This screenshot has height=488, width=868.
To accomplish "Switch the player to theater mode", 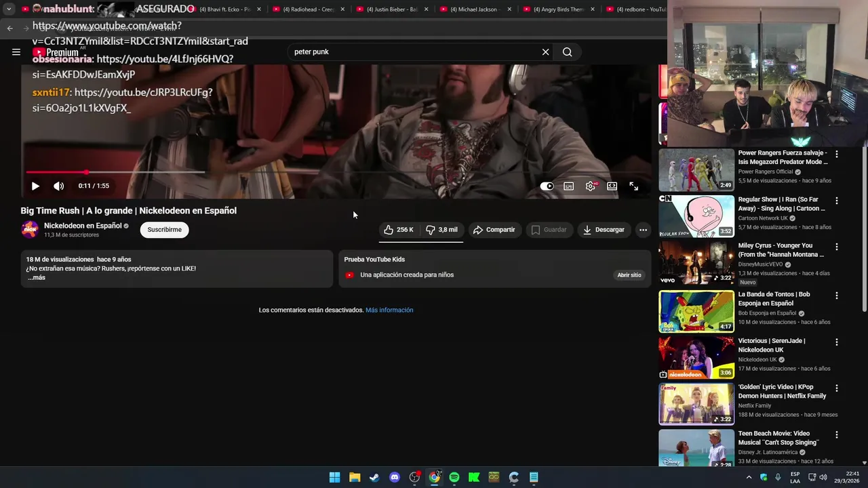I will [612, 186].
